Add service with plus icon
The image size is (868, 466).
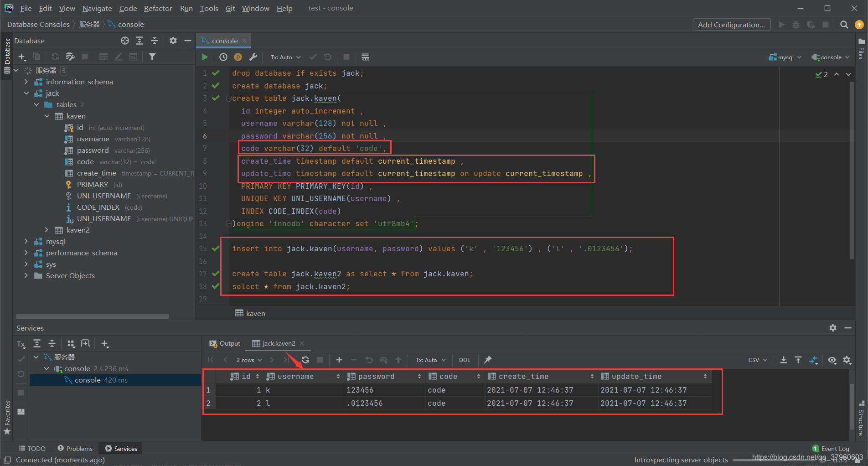(105, 344)
